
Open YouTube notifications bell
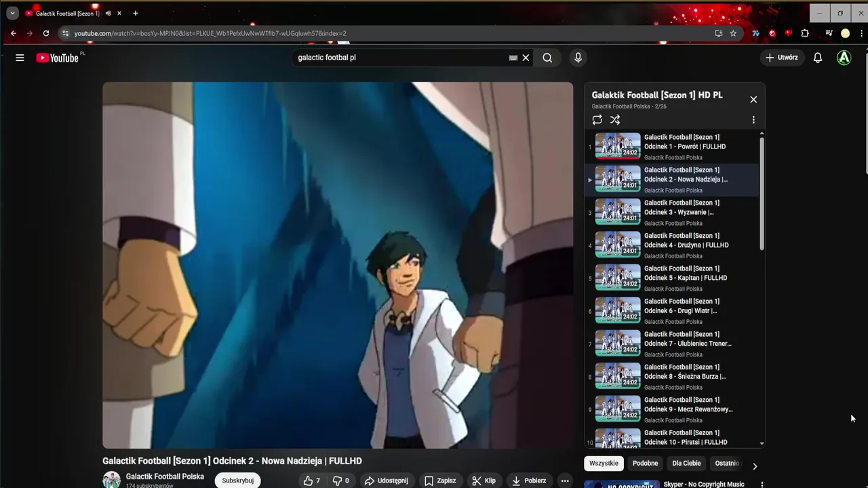coord(818,58)
